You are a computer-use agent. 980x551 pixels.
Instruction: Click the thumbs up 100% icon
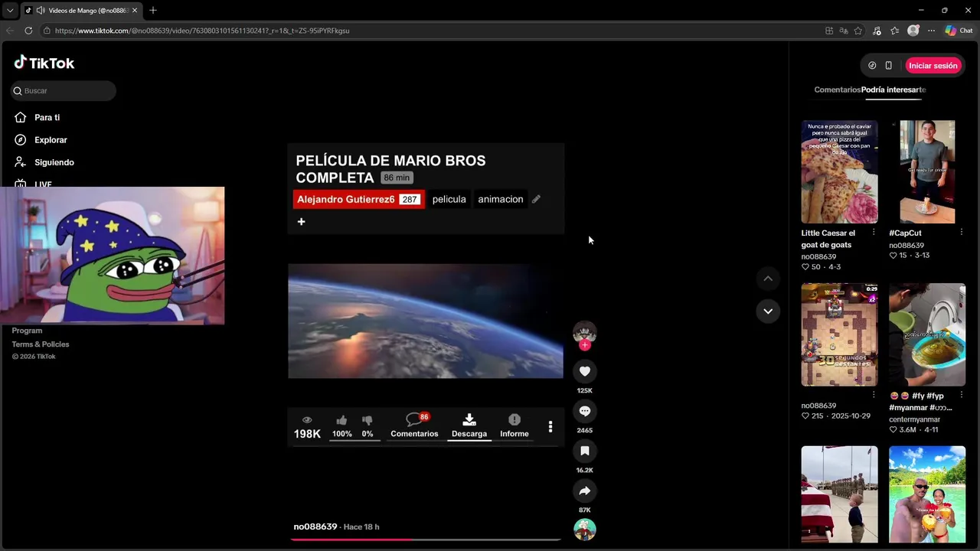pyautogui.click(x=341, y=420)
